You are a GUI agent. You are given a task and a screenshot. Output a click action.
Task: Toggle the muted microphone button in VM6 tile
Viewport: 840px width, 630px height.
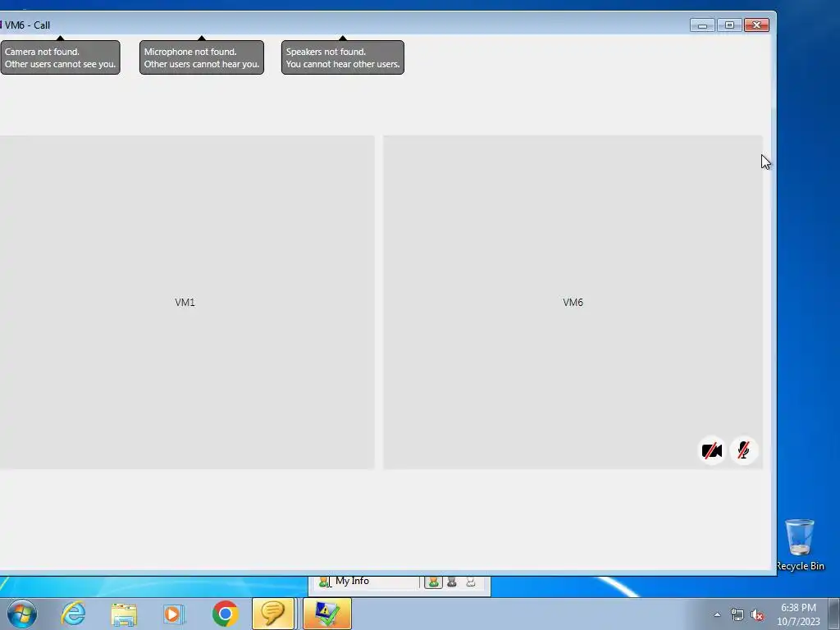pyautogui.click(x=743, y=451)
